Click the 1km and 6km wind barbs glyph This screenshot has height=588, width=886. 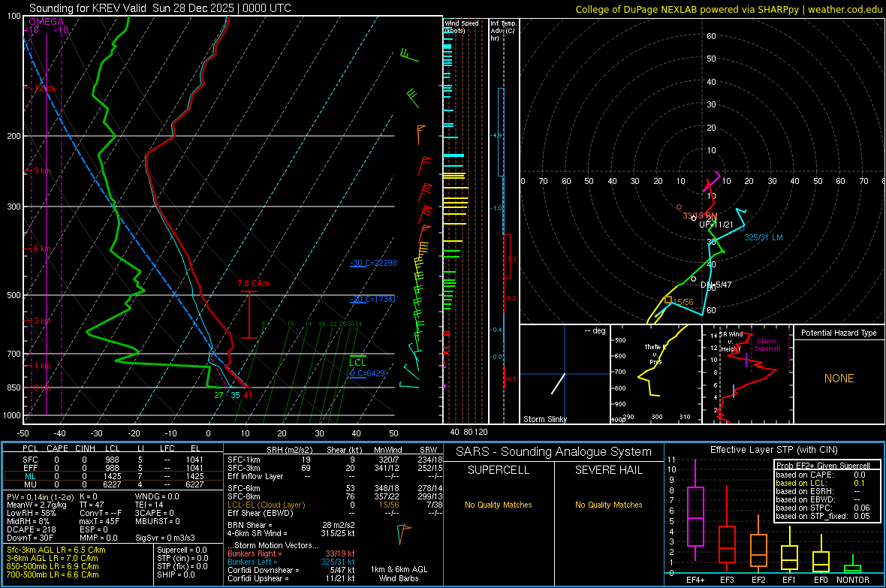click(x=403, y=533)
